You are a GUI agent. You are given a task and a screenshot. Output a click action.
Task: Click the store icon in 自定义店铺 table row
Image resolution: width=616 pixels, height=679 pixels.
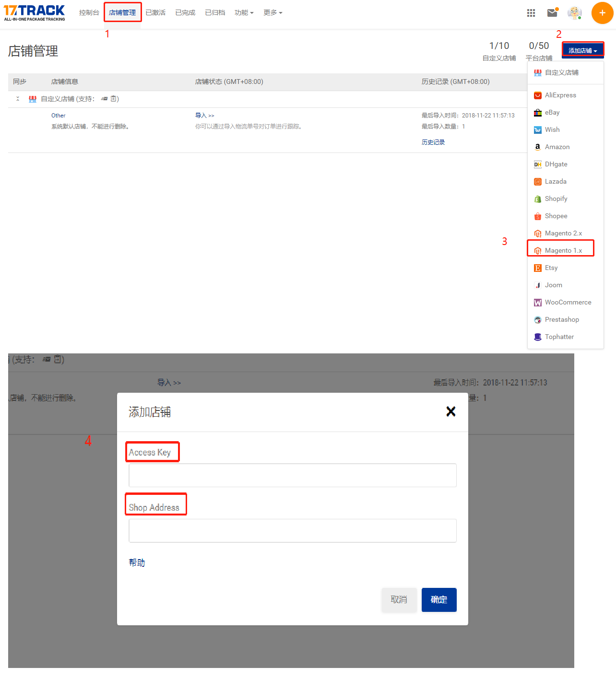click(33, 99)
